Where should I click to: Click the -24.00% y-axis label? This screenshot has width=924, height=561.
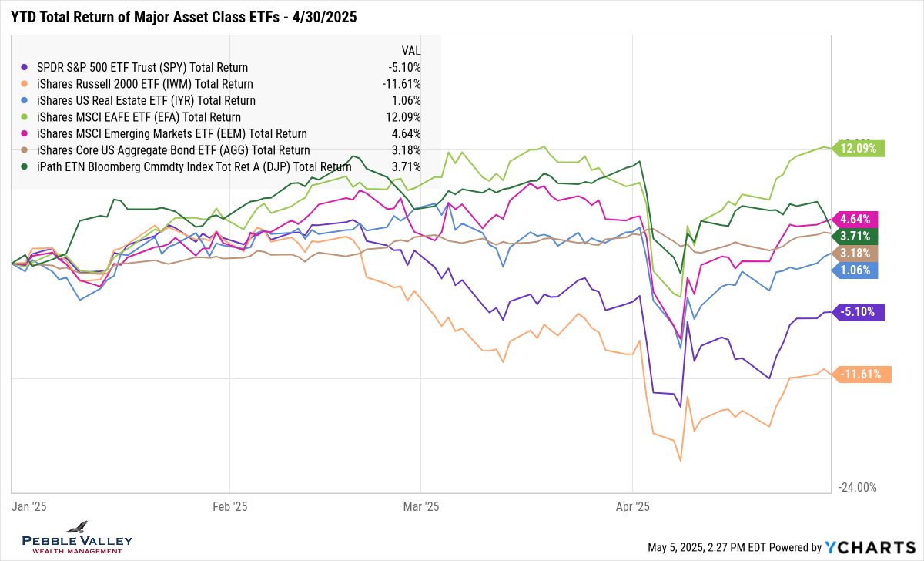tap(855, 487)
